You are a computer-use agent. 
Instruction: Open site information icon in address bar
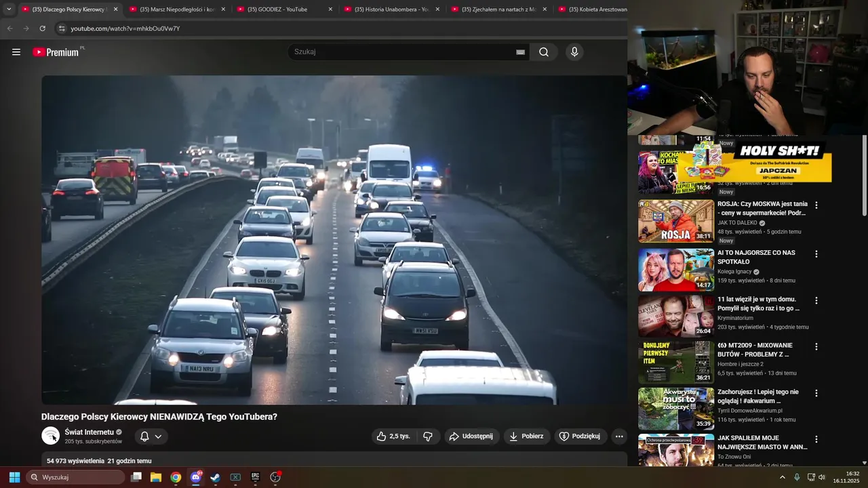tap(62, 28)
